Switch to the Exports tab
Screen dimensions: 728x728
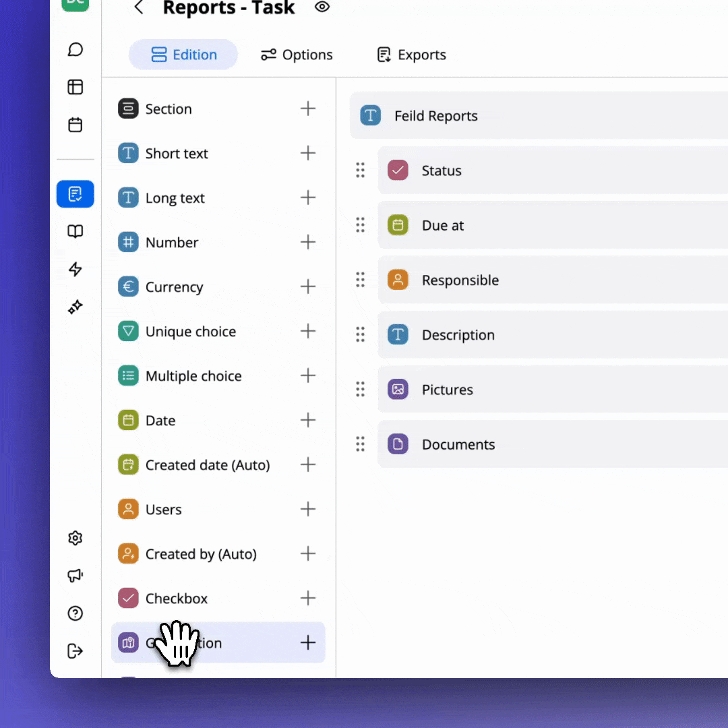click(411, 55)
